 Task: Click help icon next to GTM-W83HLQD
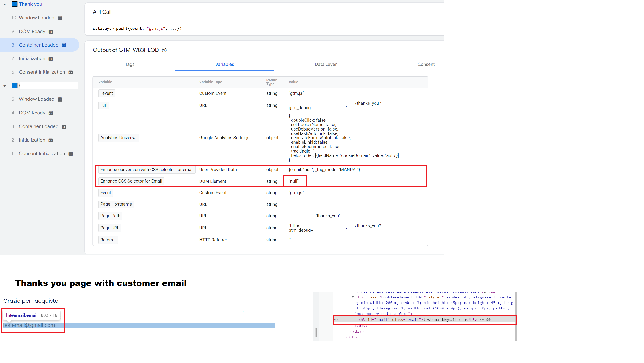pyautogui.click(x=164, y=50)
